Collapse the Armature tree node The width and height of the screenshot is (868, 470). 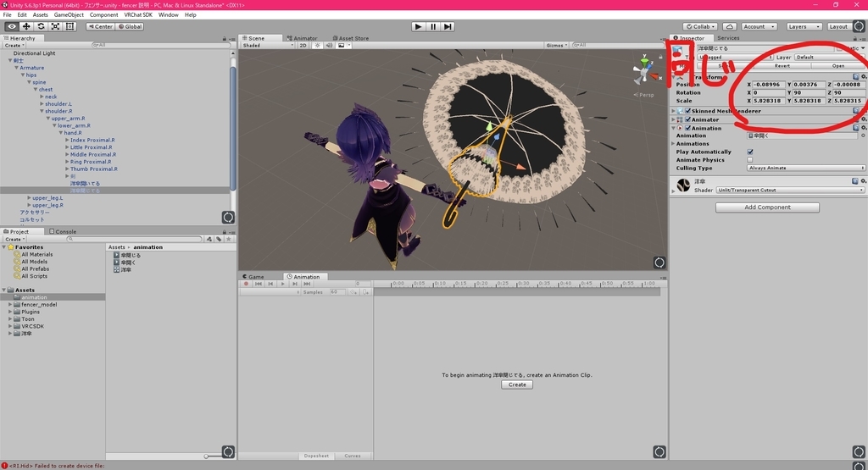point(17,68)
